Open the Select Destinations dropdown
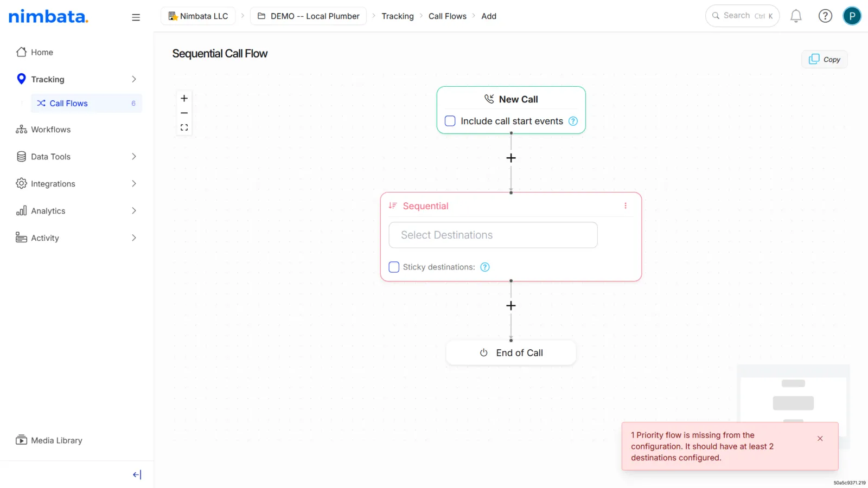868x488 pixels. (x=493, y=235)
